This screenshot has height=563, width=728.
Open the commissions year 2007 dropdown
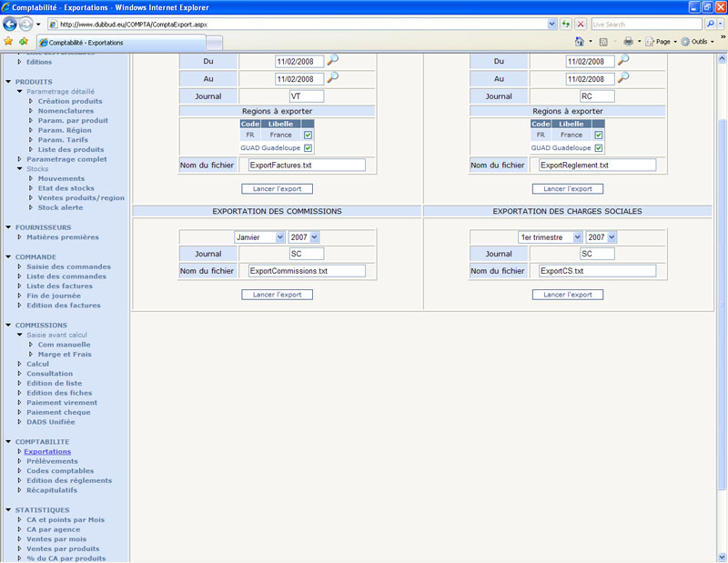click(304, 237)
